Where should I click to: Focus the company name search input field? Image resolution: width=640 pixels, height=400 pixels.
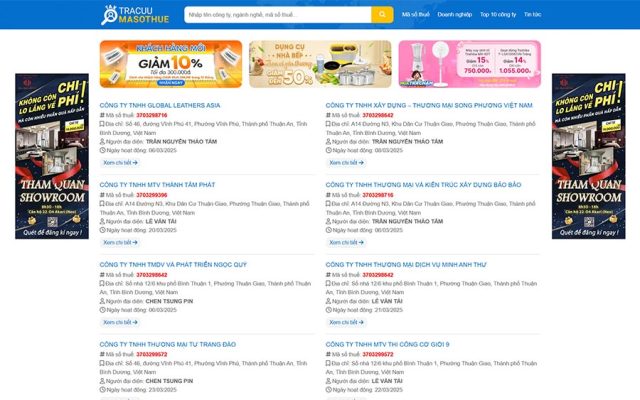pos(278,15)
